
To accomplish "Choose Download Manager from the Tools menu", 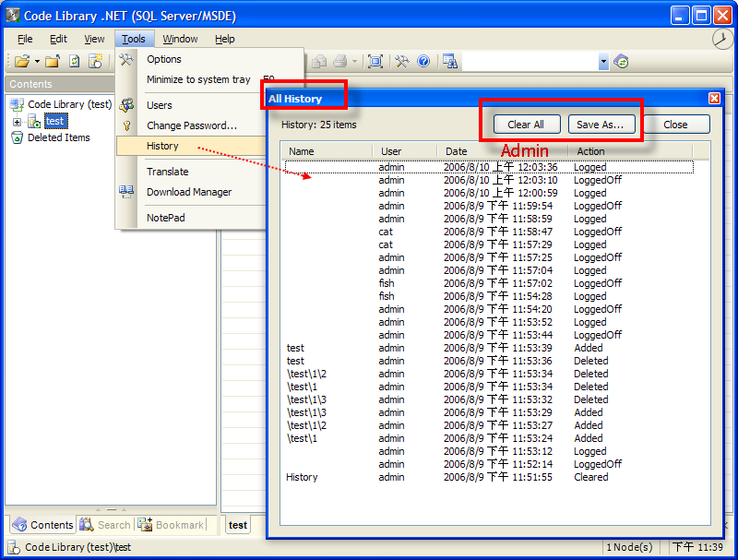I will tap(191, 192).
